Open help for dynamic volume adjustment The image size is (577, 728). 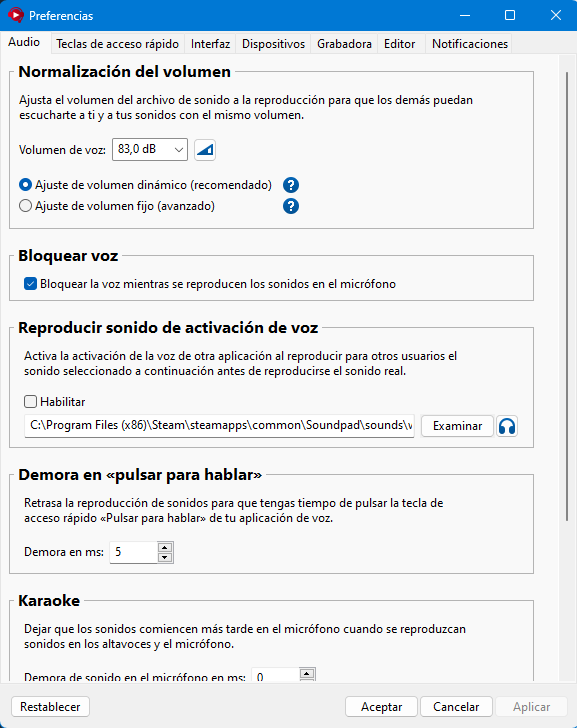[291, 185]
